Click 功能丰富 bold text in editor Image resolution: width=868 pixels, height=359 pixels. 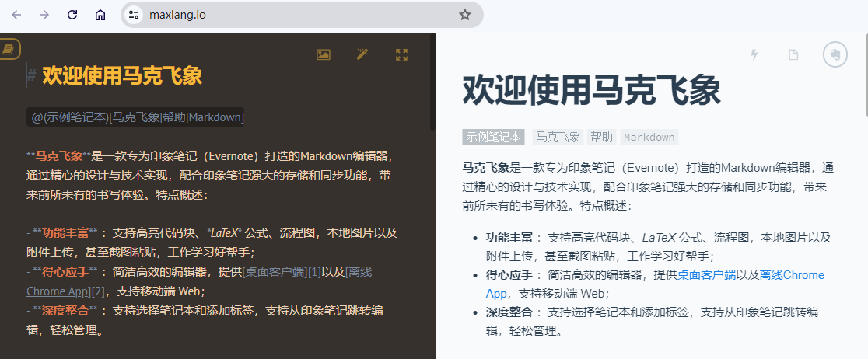click(x=65, y=233)
